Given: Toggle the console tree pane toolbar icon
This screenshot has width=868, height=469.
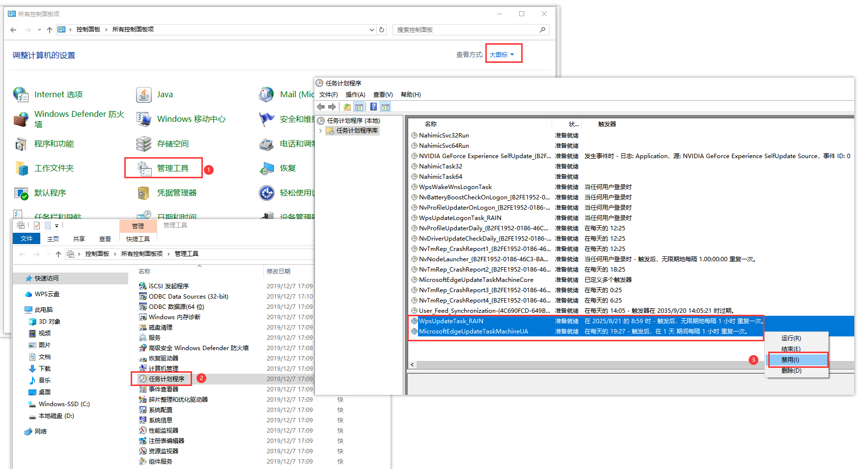Looking at the screenshot, I should pos(359,107).
